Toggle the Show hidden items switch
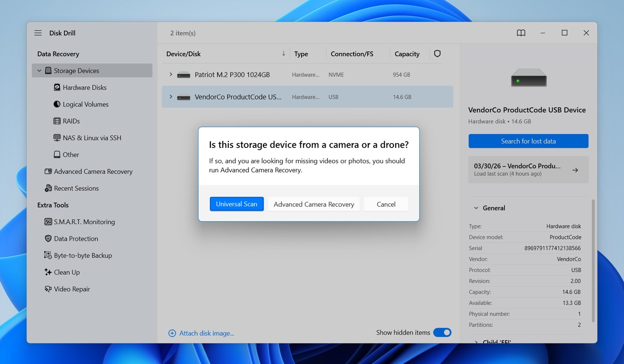 click(442, 332)
